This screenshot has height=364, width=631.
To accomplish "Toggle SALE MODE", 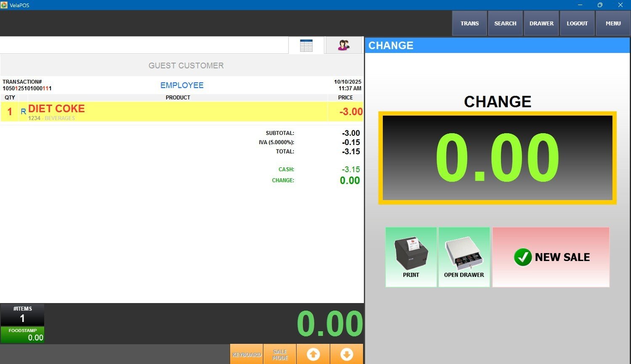I will click(280, 354).
